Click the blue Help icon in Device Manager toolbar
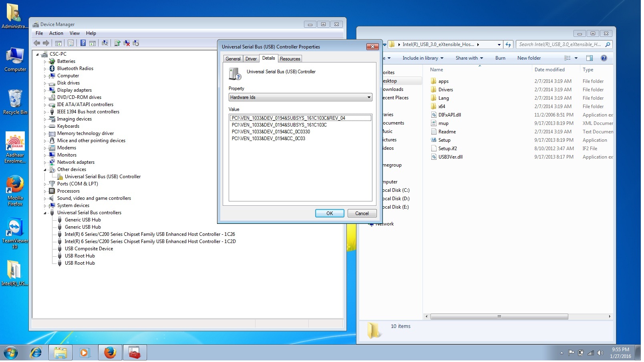The image size is (644, 362). pyautogui.click(x=83, y=43)
